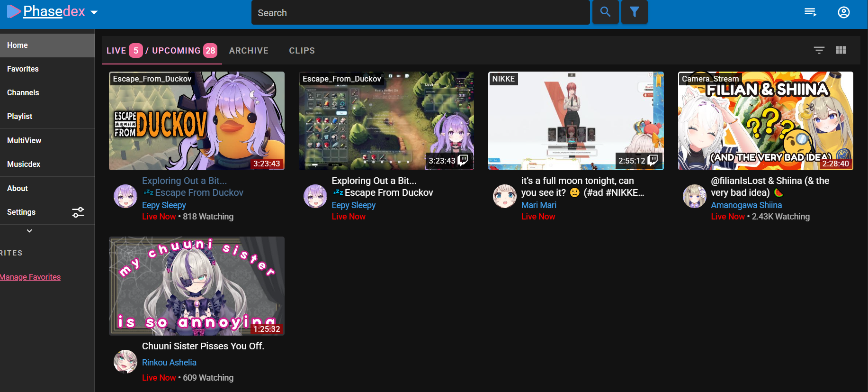Click the Live count badge showing 5

pos(136,50)
